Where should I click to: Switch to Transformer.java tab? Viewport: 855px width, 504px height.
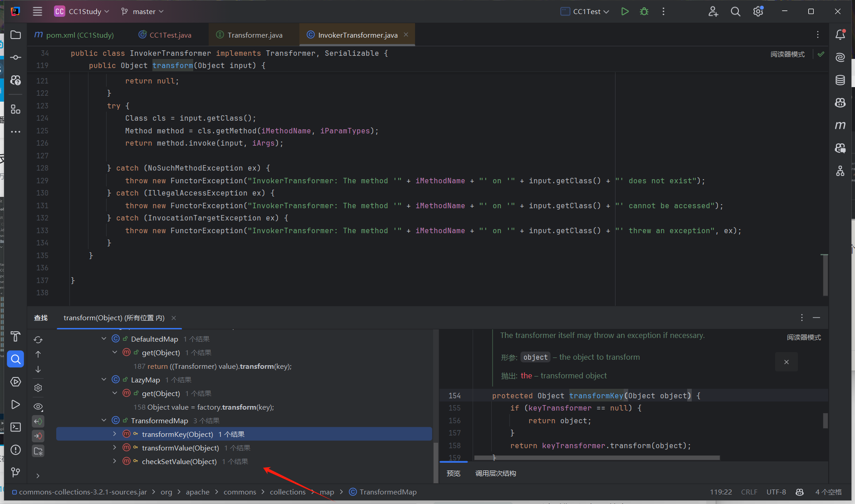point(249,35)
